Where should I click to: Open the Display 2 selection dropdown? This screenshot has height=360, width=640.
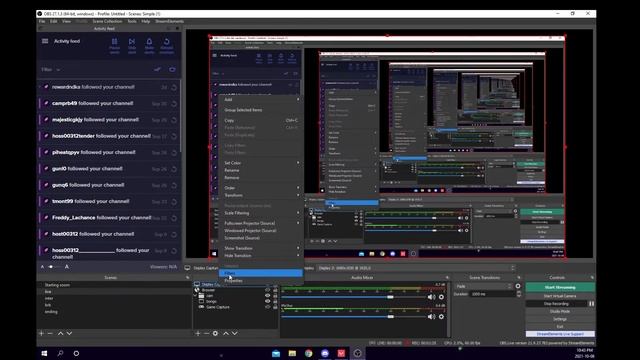[416, 268]
